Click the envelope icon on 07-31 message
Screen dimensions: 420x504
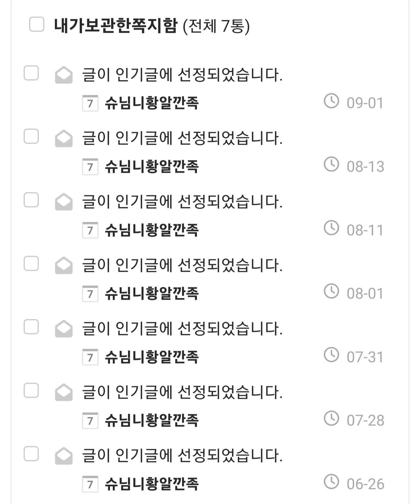[64, 329]
